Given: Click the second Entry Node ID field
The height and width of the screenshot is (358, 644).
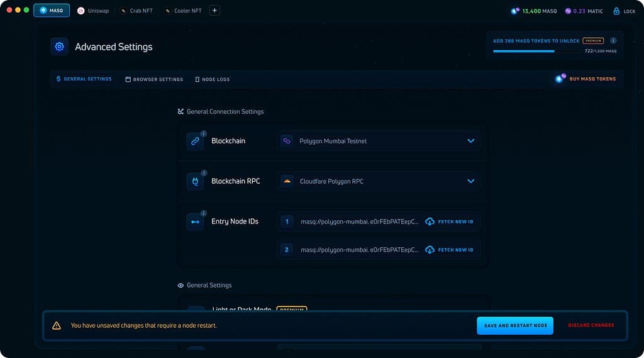Looking at the screenshot, I should [358, 250].
